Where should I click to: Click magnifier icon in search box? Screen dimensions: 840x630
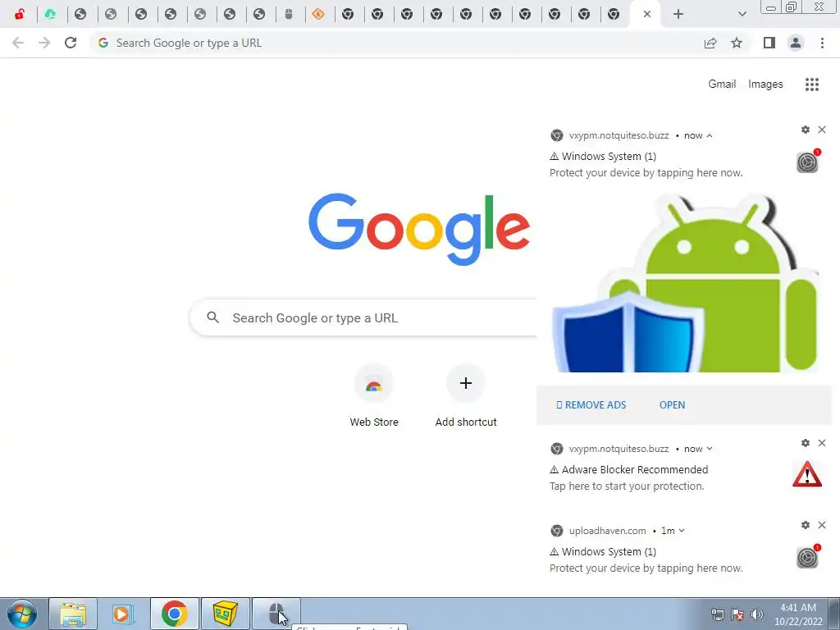point(212,317)
